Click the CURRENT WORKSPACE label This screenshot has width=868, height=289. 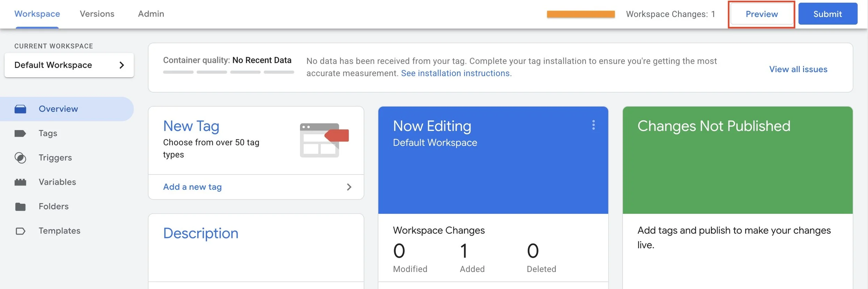point(54,46)
